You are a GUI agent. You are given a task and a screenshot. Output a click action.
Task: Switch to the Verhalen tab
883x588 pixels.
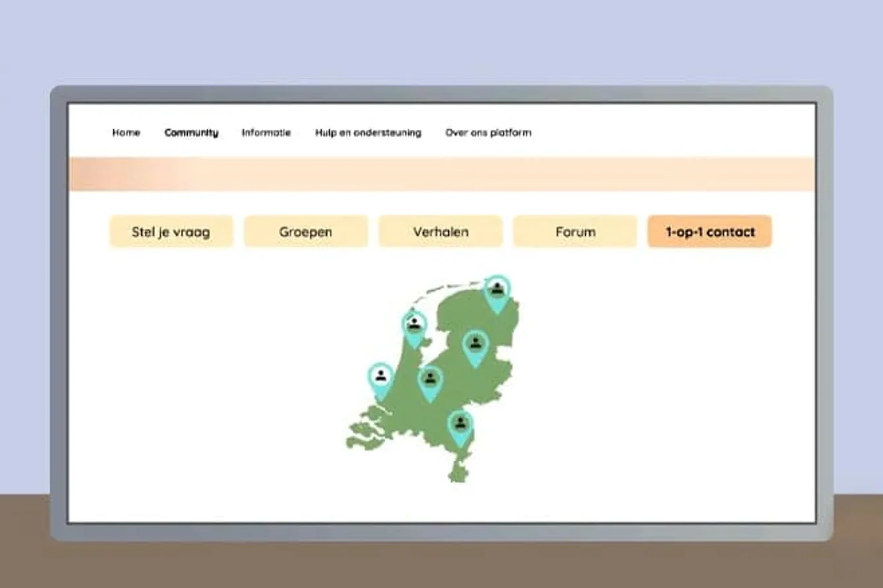(441, 232)
